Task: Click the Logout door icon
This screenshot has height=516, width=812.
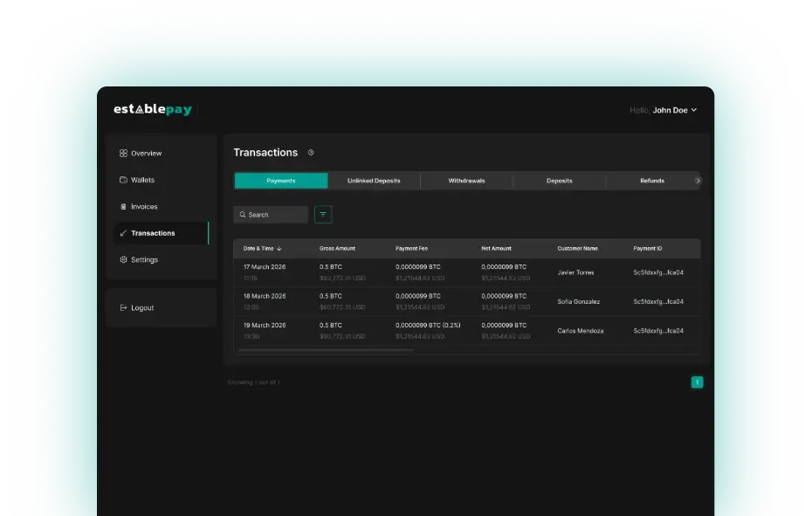Action: [x=123, y=307]
